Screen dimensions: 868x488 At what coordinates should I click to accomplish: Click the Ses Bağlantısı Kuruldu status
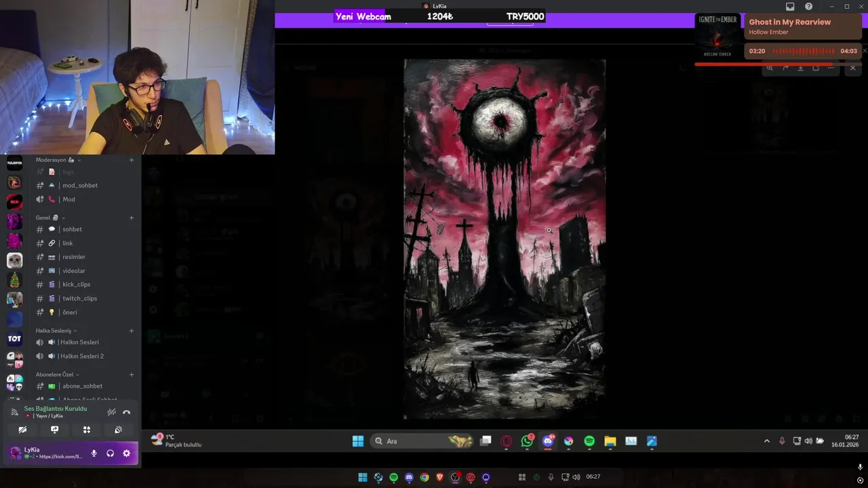(x=56, y=409)
